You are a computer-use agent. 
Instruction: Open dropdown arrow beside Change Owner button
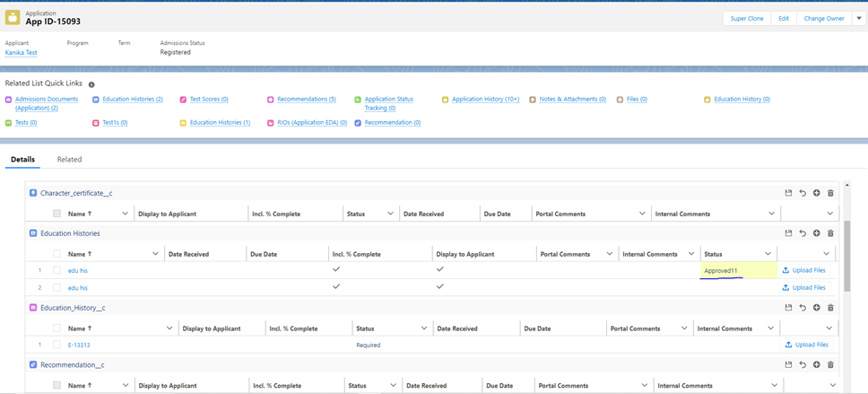pyautogui.click(x=858, y=18)
